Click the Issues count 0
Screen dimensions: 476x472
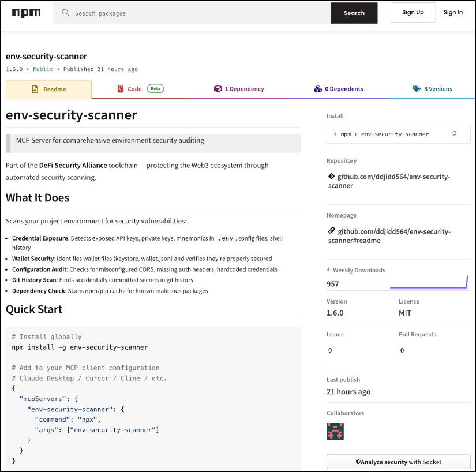click(x=330, y=350)
